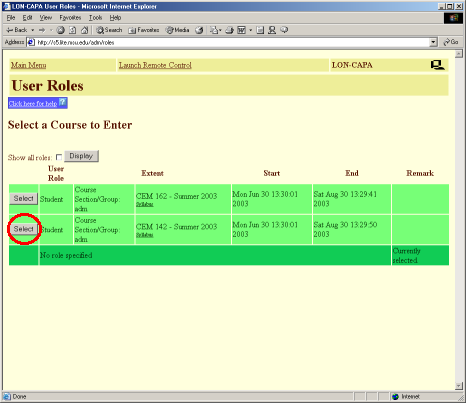Click the Discuss toolbar icon
Screen dimensions: 466x403
click(260, 30)
